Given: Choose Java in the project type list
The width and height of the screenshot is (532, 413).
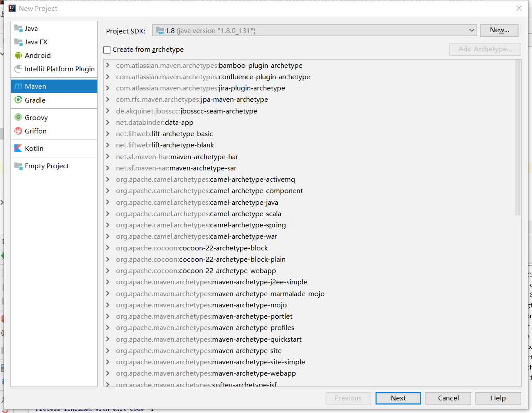Looking at the screenshot, I should 54,28.
